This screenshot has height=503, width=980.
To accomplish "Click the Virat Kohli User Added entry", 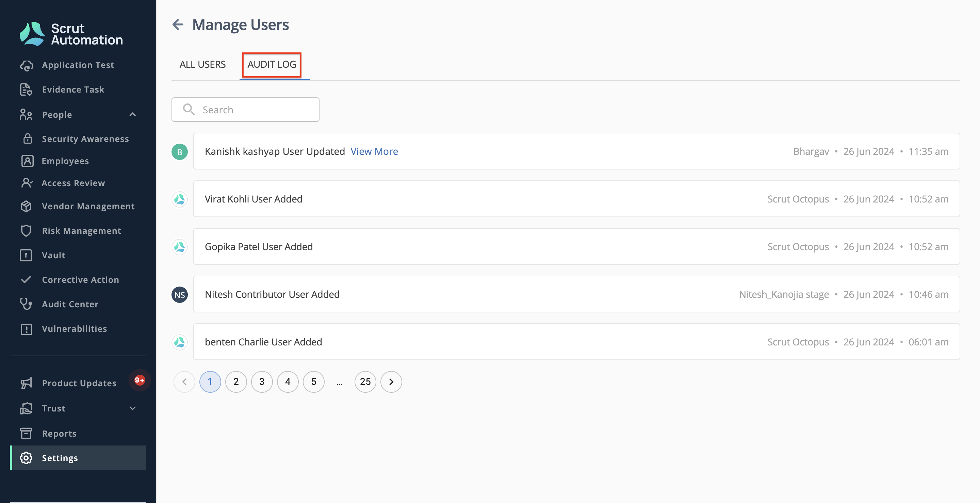I will (576, 199).
